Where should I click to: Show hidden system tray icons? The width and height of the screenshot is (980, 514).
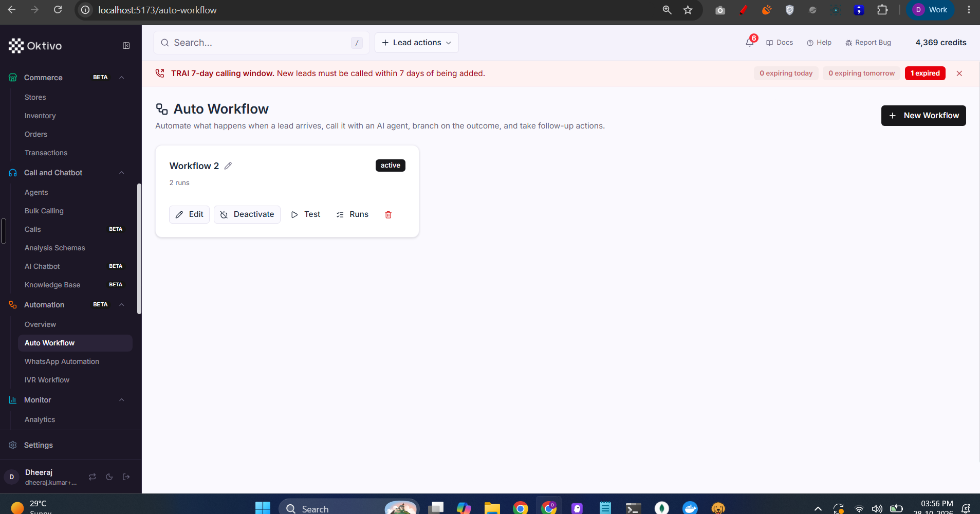tap(818, 508)
